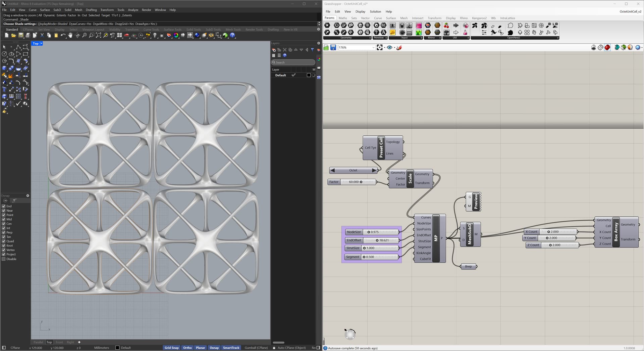Screen dimensions: 644x351
Task: Click Grasshopper save file icon
Action: tap(333, 48)
